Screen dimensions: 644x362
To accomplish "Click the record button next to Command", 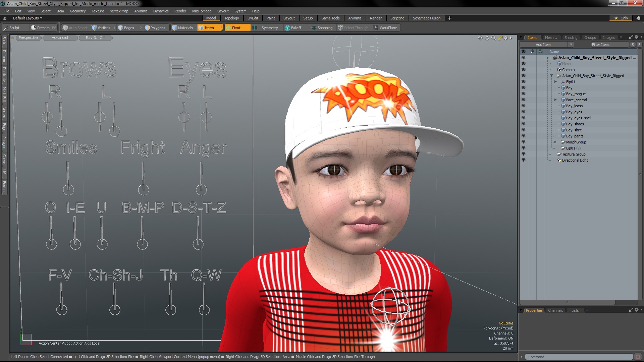I will 638,357.
